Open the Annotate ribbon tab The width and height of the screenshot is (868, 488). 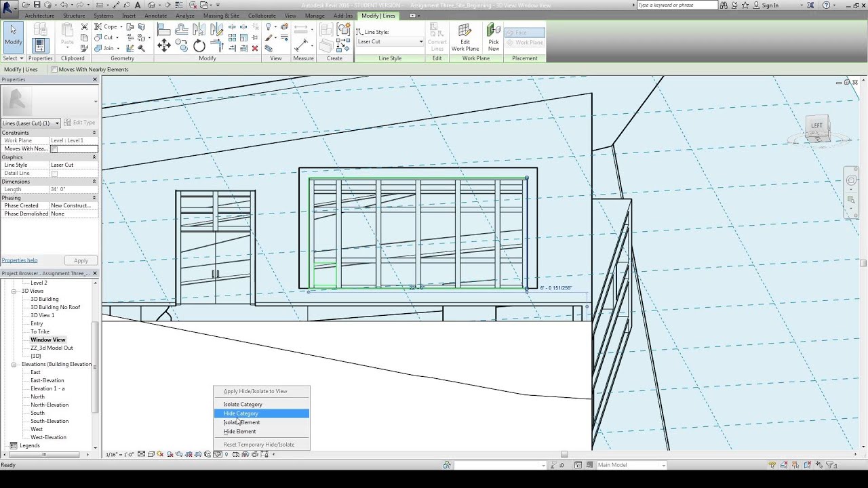coord(155,16)
